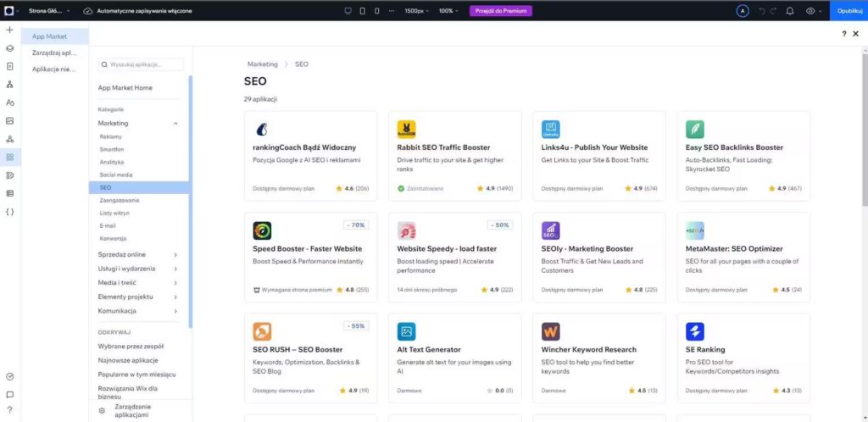Image resolution: width=868 pixels, height=422 pixels.
Task: Select the Listy witryn subcategory
Action: tap(114, 213)
